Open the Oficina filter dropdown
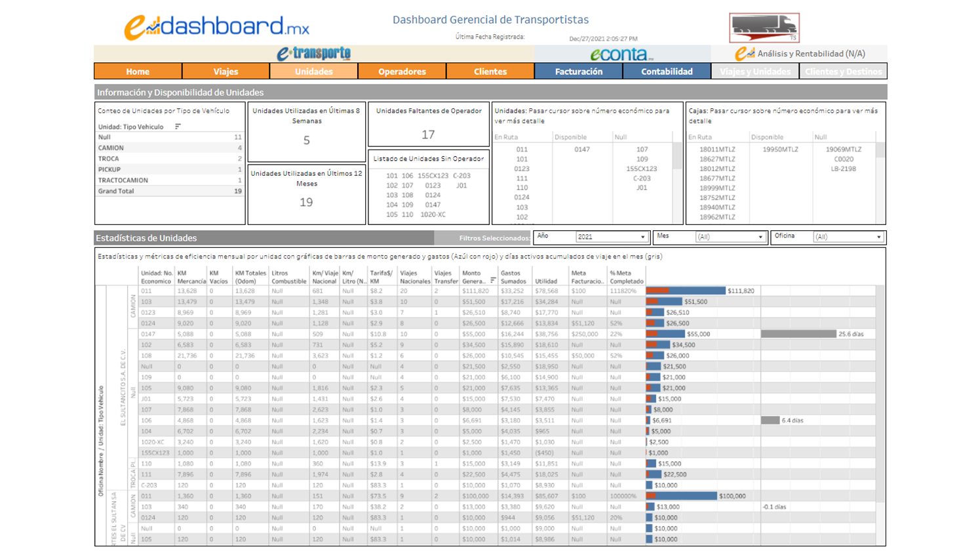The image size is (980, 555). (879, 237)
